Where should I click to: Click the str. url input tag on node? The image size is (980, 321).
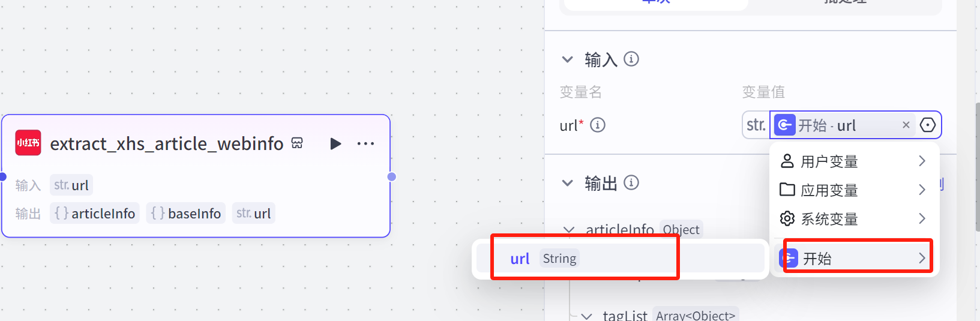71,185
